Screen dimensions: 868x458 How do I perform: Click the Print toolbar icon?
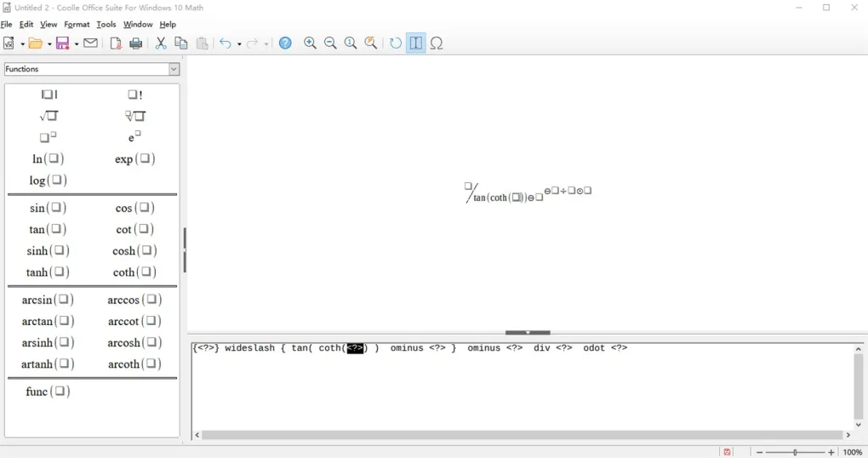tap(136, 43)
